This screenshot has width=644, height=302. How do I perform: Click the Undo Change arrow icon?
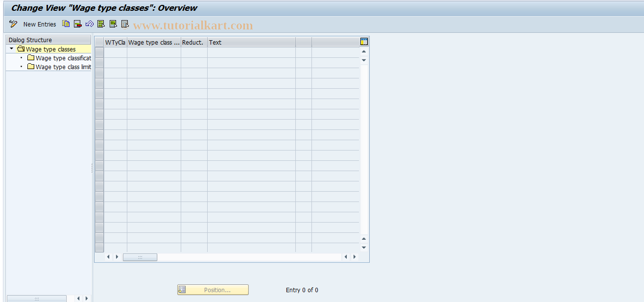tap(90, 24)
